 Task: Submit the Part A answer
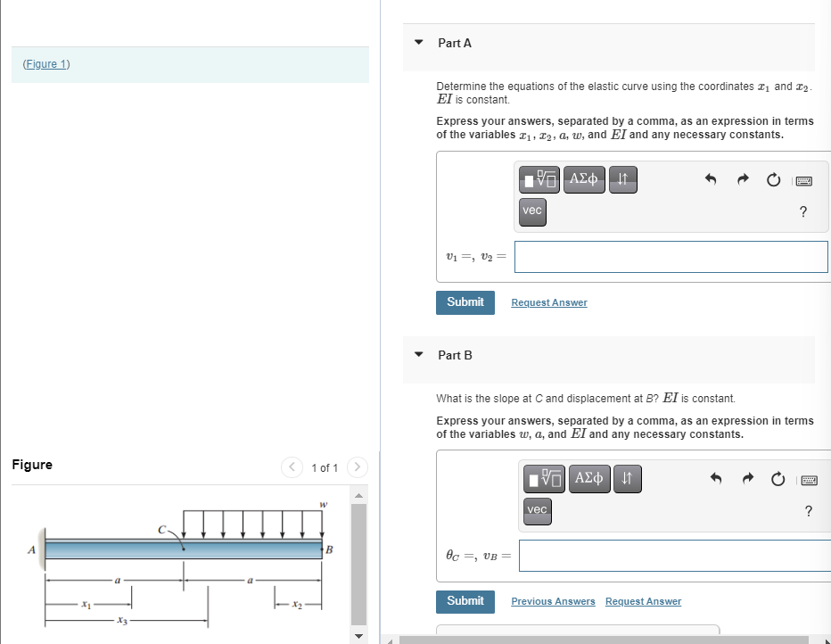(x=465, y=302)
